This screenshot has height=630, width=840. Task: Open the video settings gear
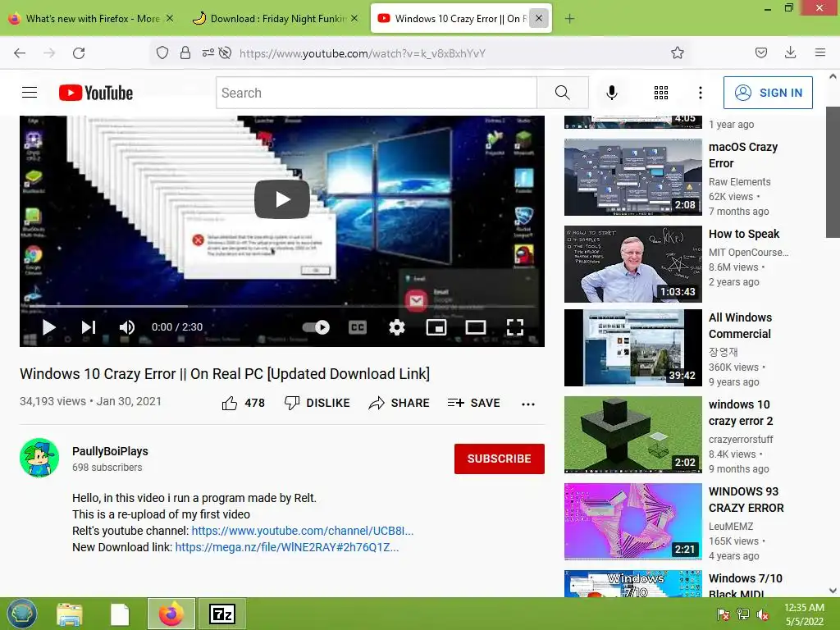pyautogui.click(x=397, y=327)
